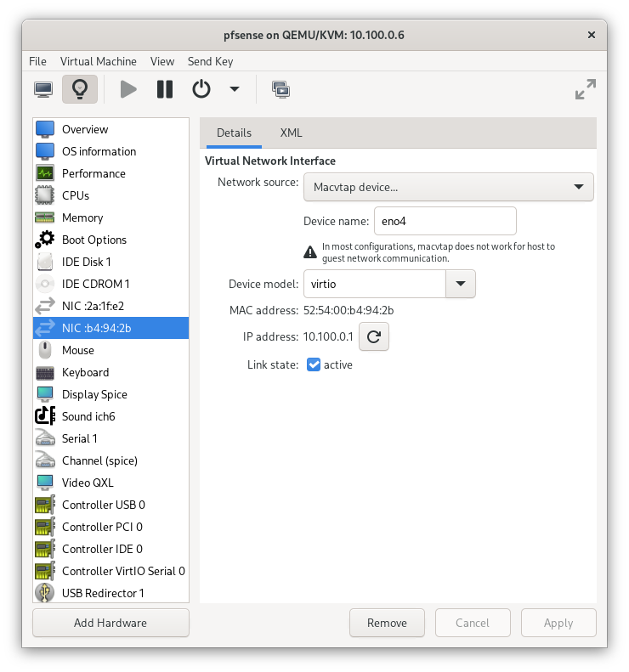629x672 pixels.
Task: Open Performance hardware entry
Action: click(x=111, y=173)
